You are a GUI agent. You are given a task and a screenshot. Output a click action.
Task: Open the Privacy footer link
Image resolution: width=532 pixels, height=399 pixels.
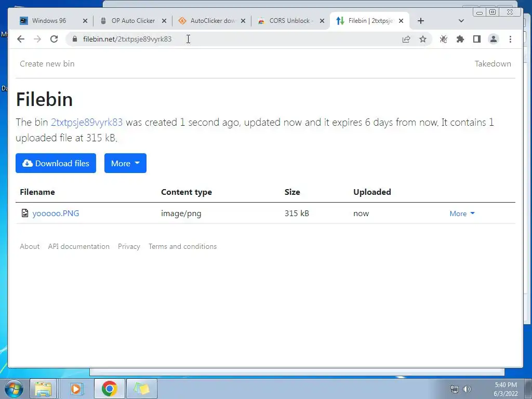(129, 246)
